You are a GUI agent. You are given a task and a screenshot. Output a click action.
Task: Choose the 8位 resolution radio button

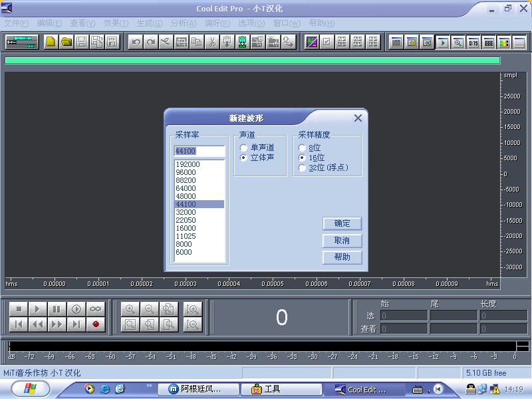tap(302, 148)
